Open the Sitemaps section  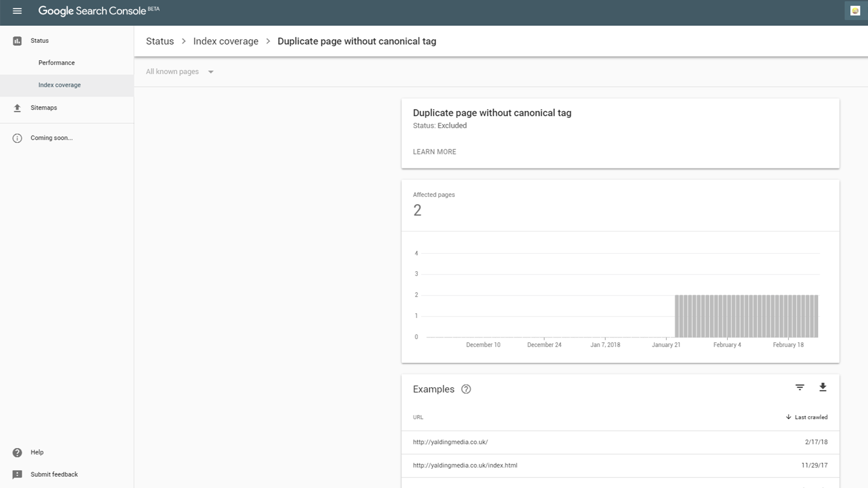tap(43, 108)
